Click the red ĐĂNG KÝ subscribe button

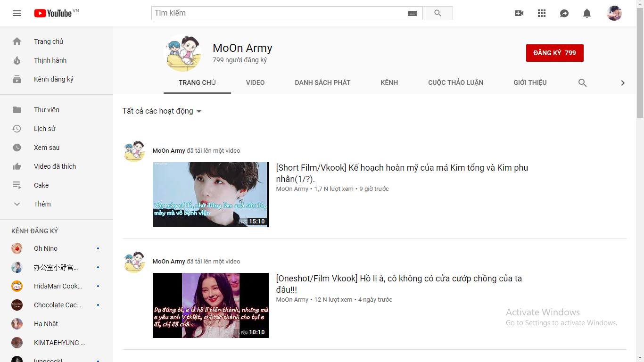click(x=554, y=53)
